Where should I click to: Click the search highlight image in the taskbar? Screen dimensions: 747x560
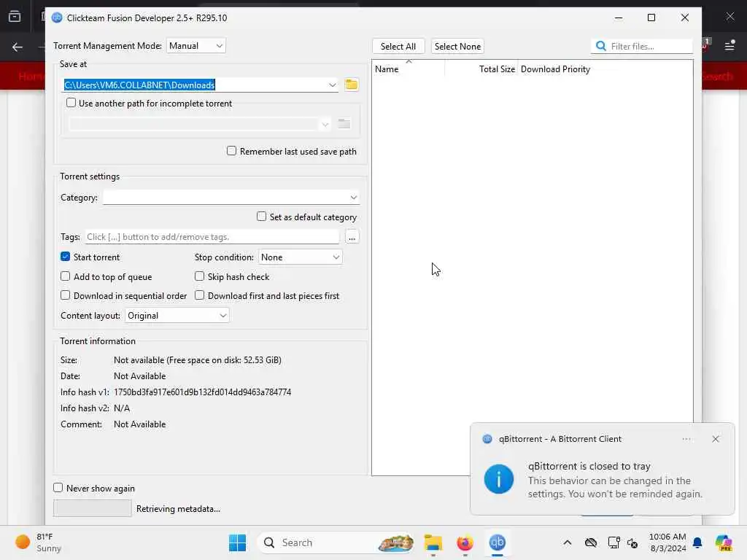coord(395,542)
